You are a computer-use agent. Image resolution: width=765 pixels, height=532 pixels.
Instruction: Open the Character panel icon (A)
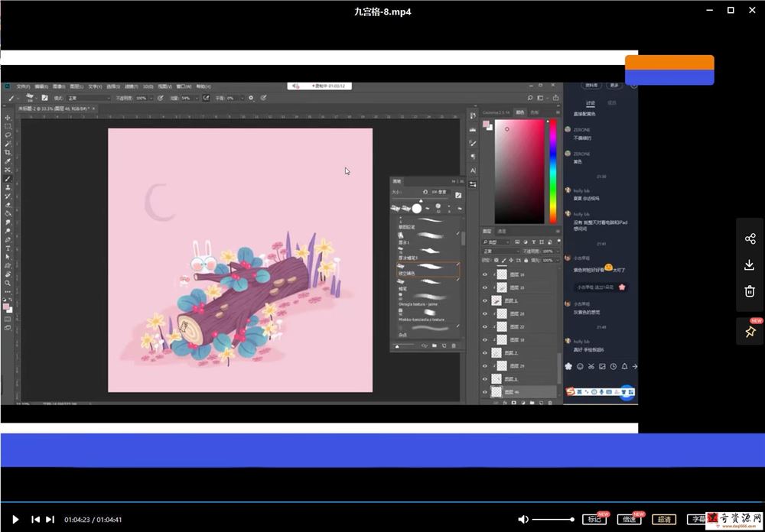coord(473,170)
